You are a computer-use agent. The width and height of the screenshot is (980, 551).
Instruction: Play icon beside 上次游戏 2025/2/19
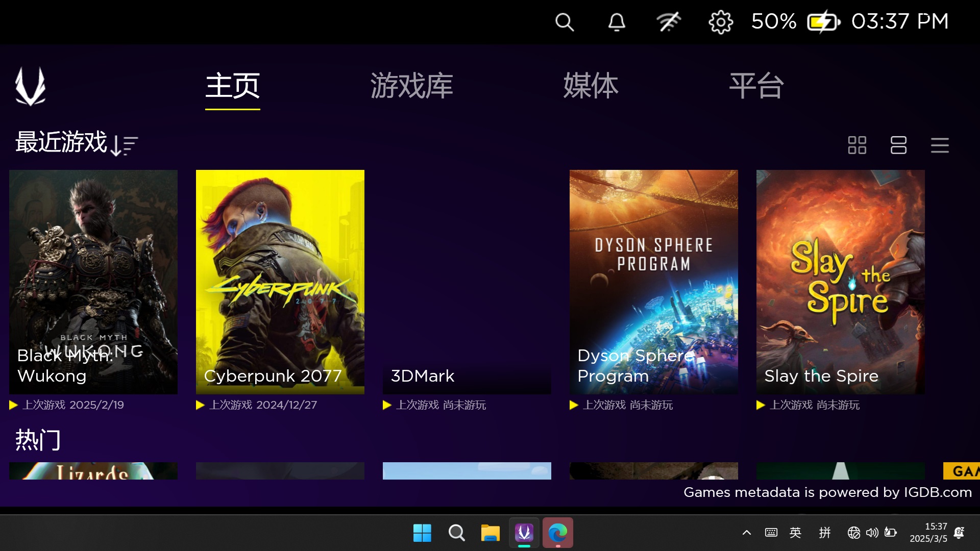(x=14, y=405)
